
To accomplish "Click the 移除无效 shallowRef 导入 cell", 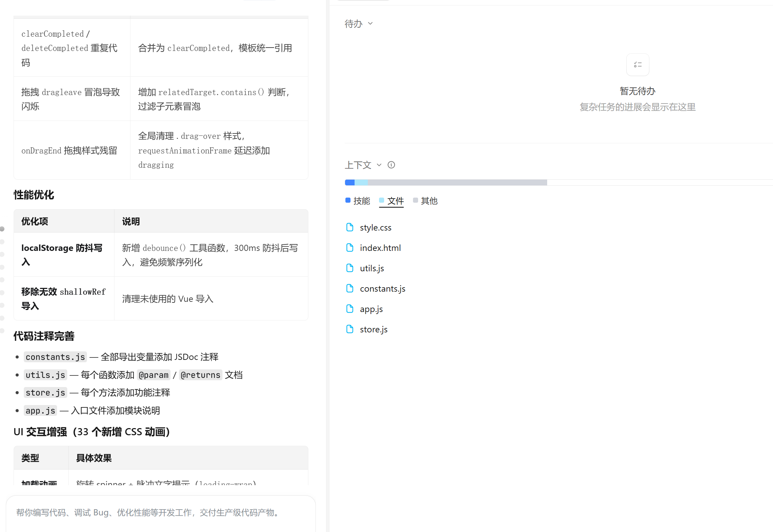I will point(64,299).
